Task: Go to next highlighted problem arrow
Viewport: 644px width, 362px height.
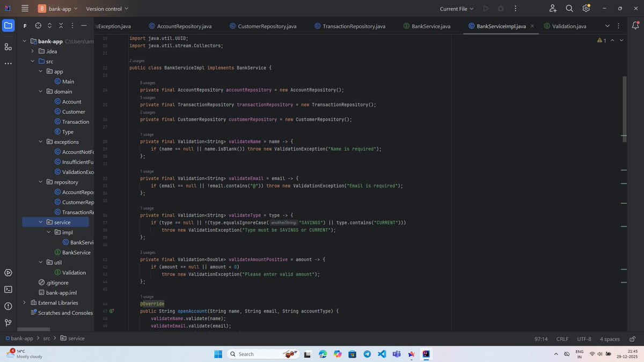Action: tap(621, 40)
